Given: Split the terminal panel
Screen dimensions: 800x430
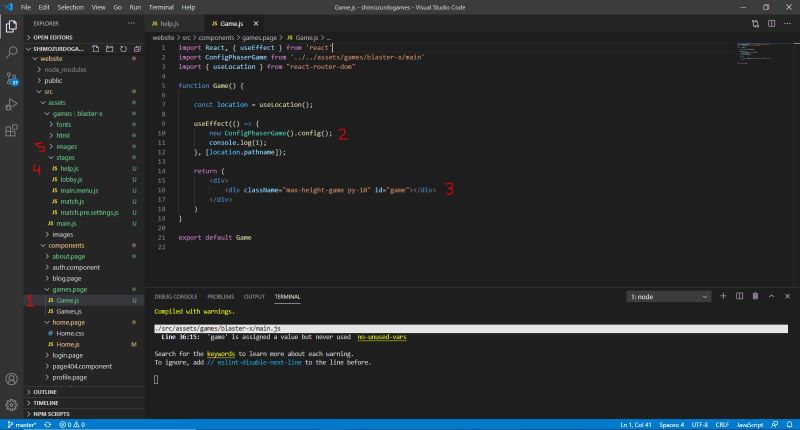Looking at the screenshot, I should click(x=739, y=296).
